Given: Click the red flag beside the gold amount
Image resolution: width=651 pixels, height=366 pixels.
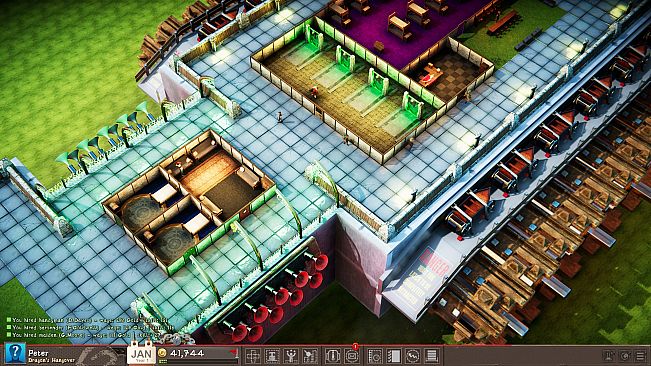Looking at the screenshot, I should pyautogui.click(x=234, y=352).
